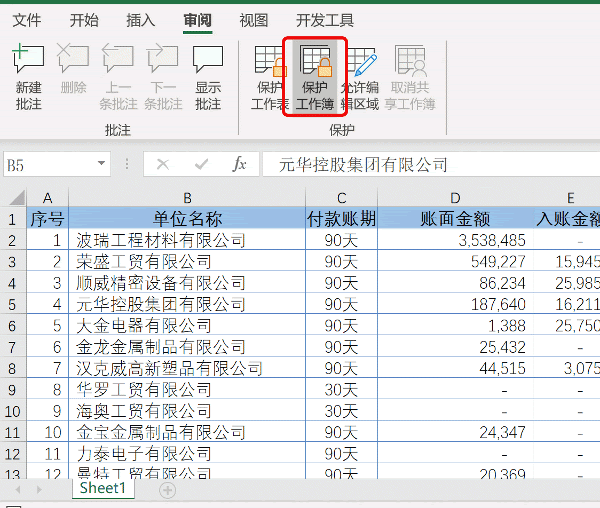Open the 开发工具 (Developer) ribbon tab

tap(325, 20)
